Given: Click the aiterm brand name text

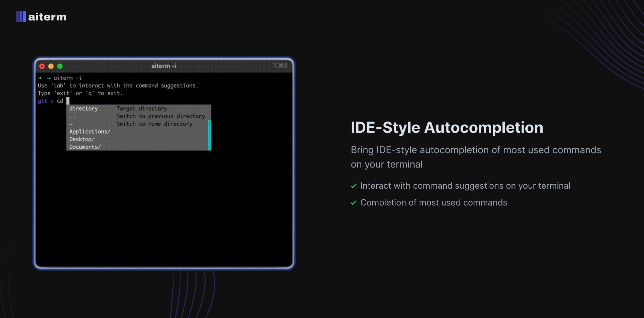Looking at the screenshot, I should [47, 17].
